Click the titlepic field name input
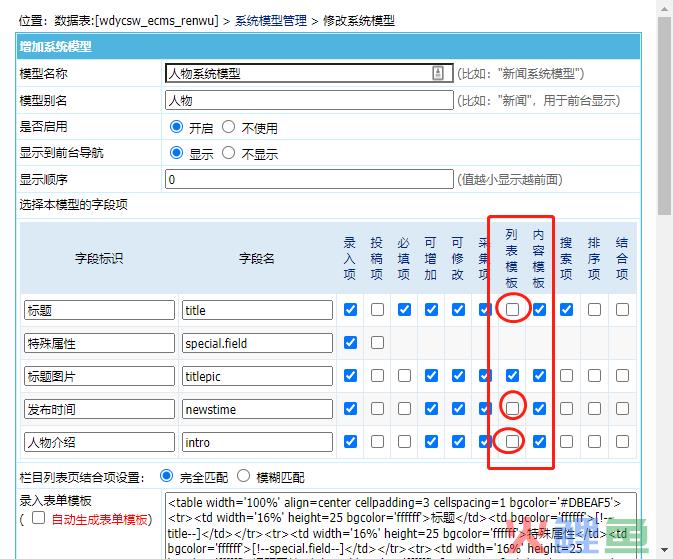The width and height of the screenshot is (673, 559). click(x=258, y=376)
